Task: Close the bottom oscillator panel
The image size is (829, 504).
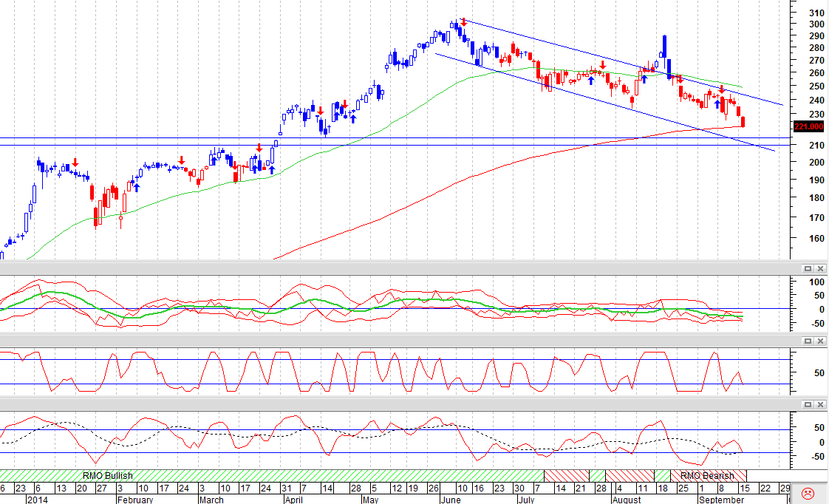Action: 821,404
